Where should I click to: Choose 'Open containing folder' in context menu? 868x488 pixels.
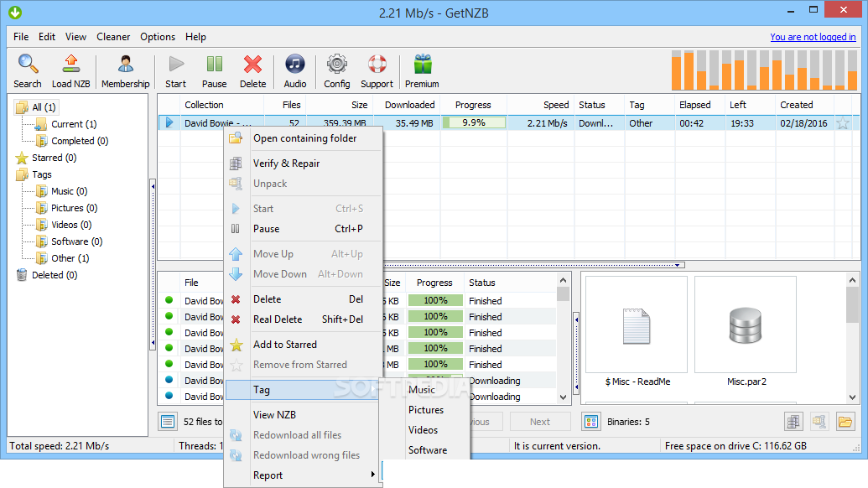coord(304,138)
